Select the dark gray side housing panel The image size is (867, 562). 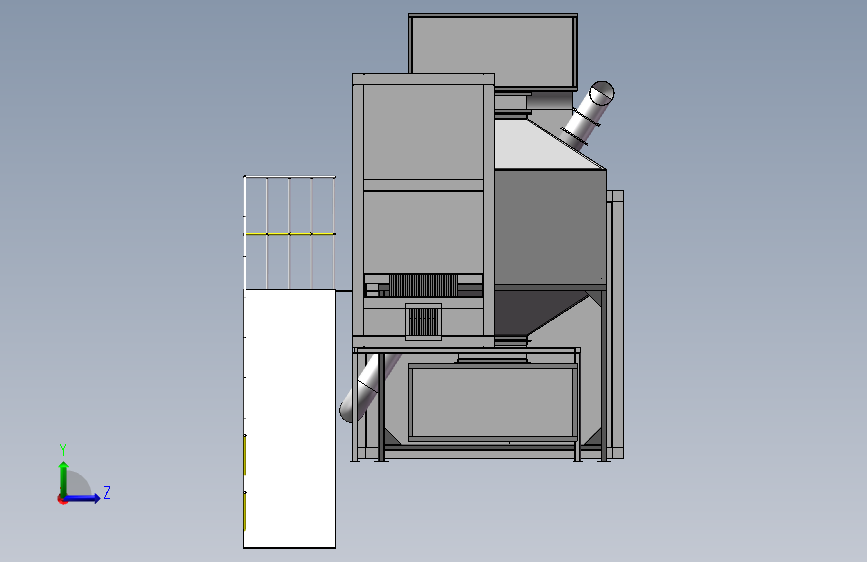pyautogui.click(x=550, y=227)
